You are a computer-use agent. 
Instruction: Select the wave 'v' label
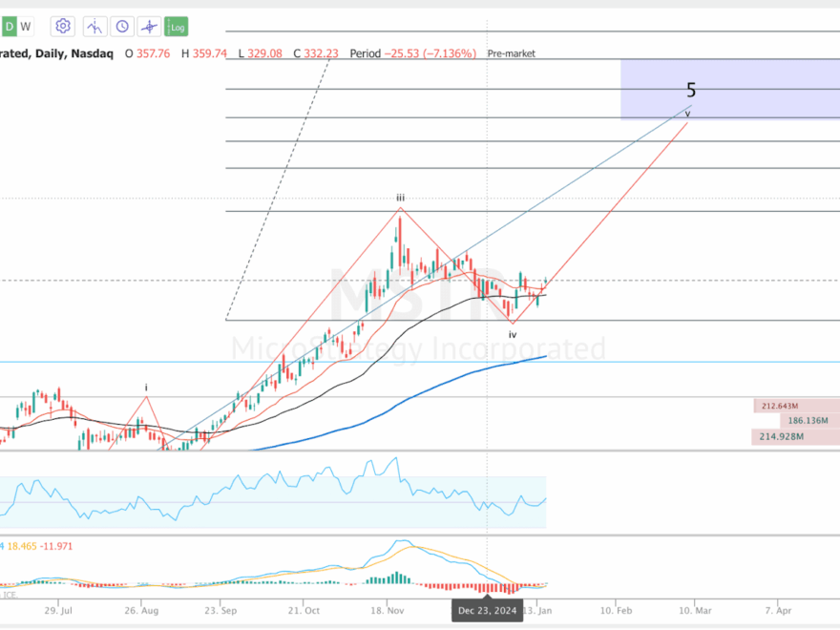pyautogui.click(x=687, y=114)
